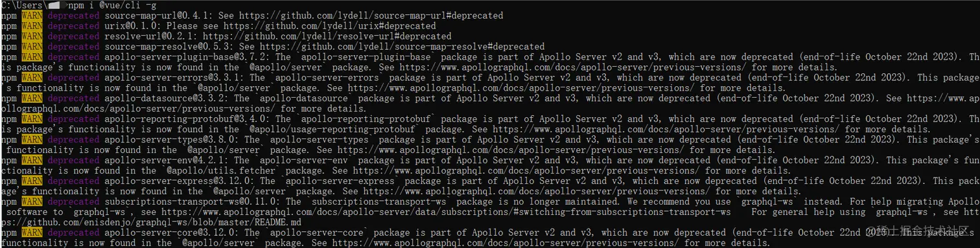Click the WARN badge on the apollo-datasource line

(x=32, y=98)
